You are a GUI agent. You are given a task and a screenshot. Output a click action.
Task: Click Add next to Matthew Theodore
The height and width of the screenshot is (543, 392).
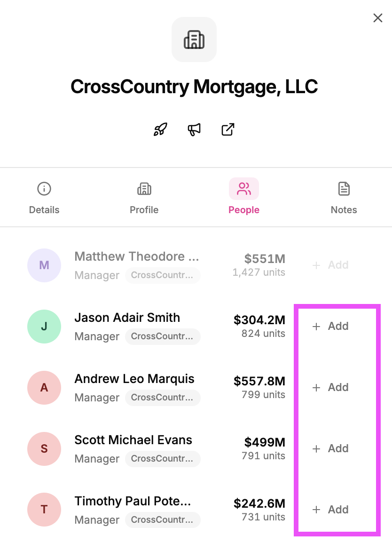330,265
